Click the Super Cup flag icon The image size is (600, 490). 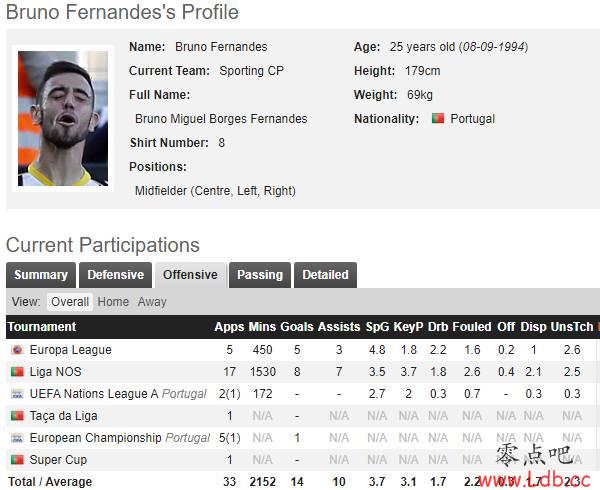[17, 459]
